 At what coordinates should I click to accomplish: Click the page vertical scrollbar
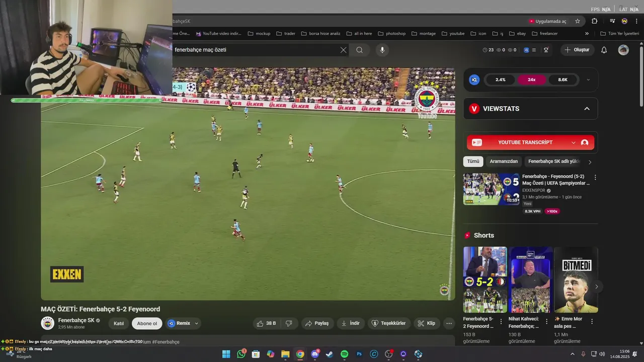[x=641, y=75]
